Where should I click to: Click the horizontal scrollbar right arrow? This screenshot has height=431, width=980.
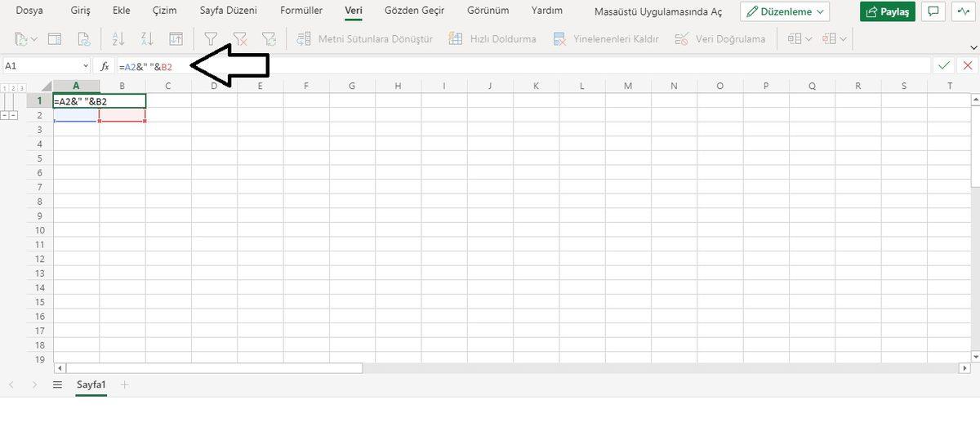coord(965,368)
